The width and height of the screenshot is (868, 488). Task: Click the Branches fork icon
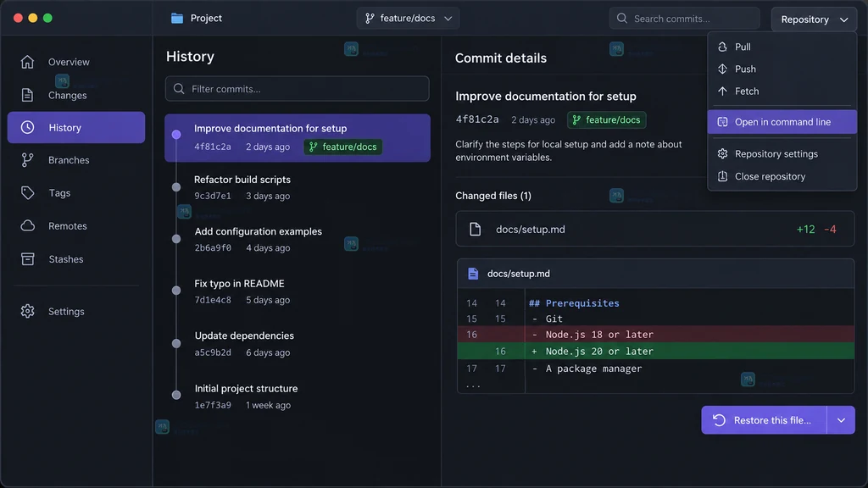(27, 160)
